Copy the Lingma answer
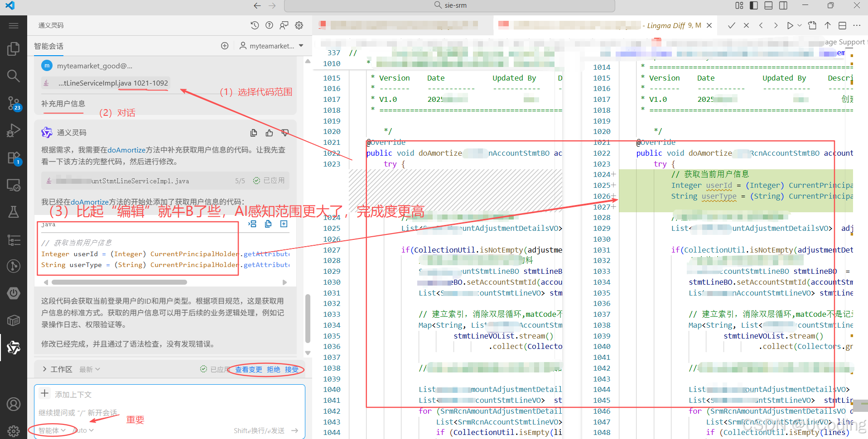868x439 pixels. (254, 133)
